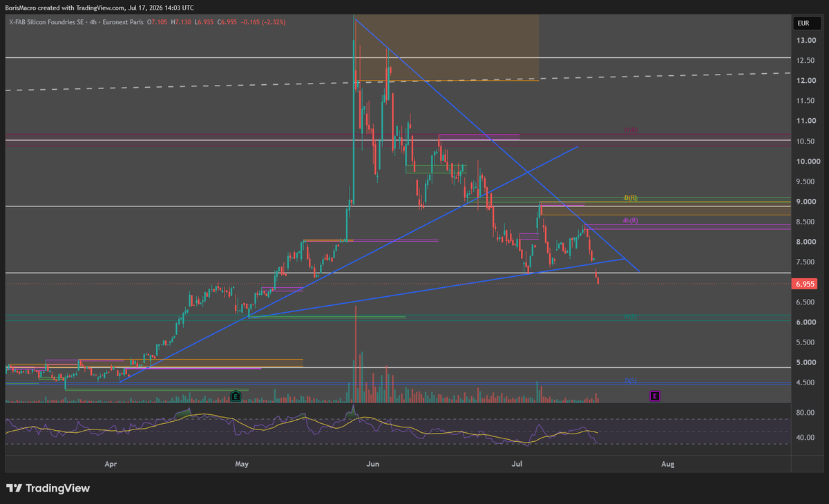The height and width of the screenshot is (504, 829).
Task: Click the Aug date axis label
Action: [x=667, y=465]
